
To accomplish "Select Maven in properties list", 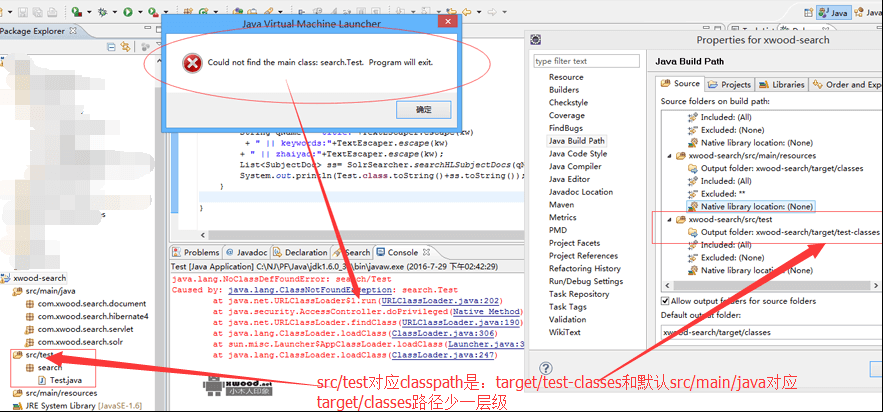I will (x=561, y=204).
